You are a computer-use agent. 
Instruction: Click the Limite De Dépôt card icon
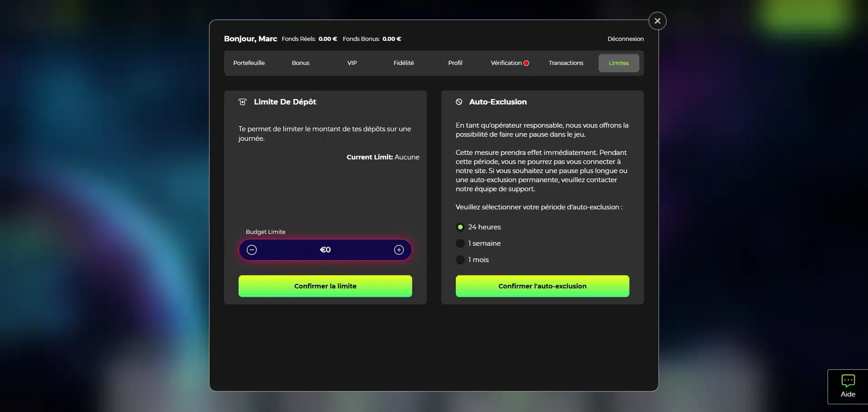point(243,102)
